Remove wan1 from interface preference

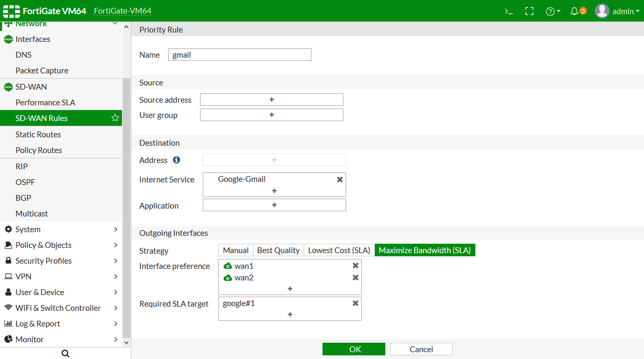[x=356, y=266]
